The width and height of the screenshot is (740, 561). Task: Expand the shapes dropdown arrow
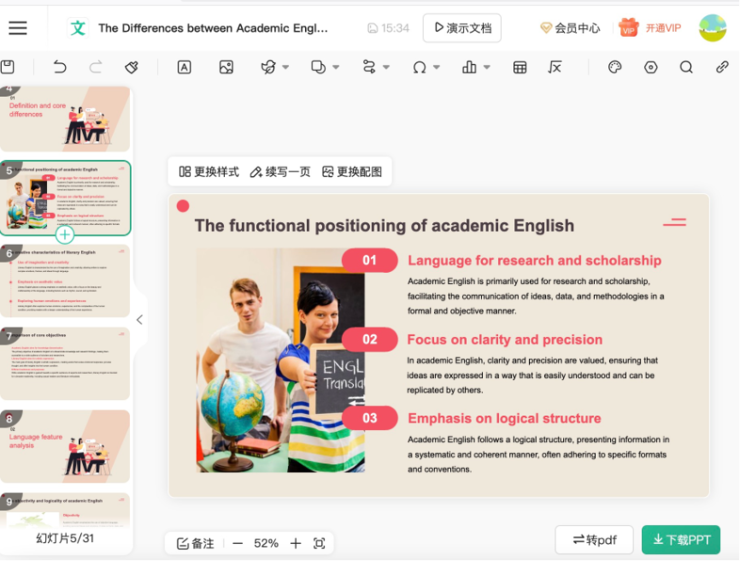[335, 68]
